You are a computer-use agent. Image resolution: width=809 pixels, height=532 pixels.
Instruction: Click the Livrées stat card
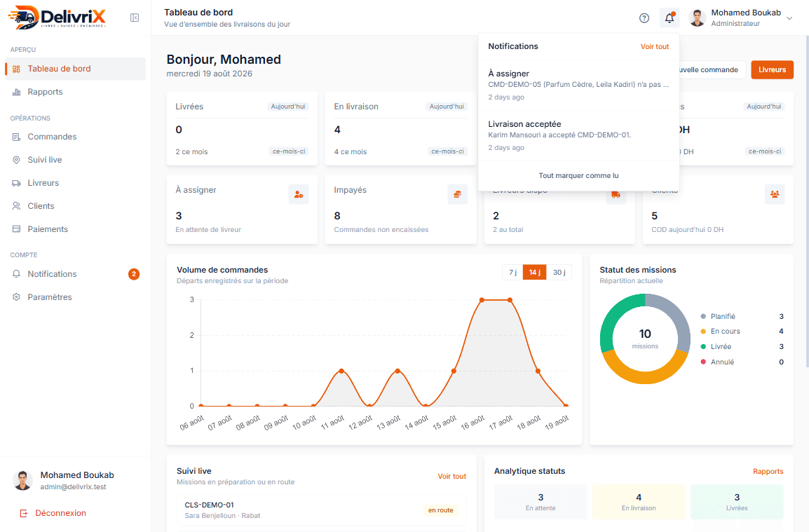pyautogui.click(x=242, y=128)
